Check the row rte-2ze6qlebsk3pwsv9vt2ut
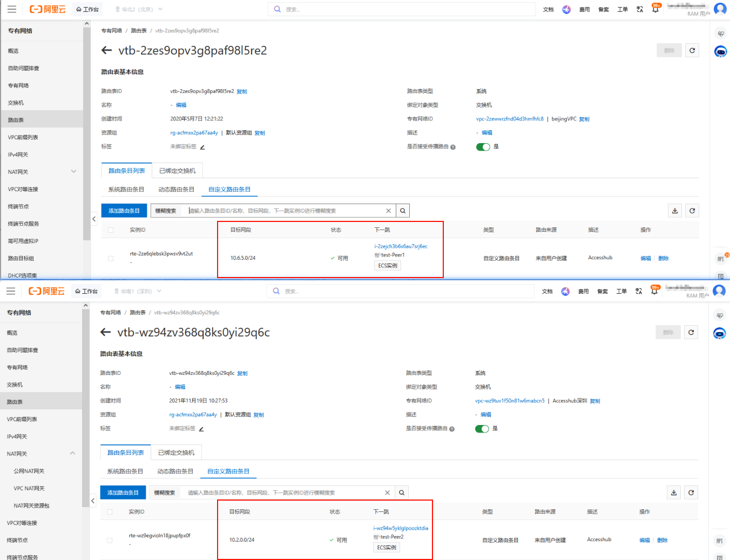Screen dimensions: 730x560 (111, 258)
